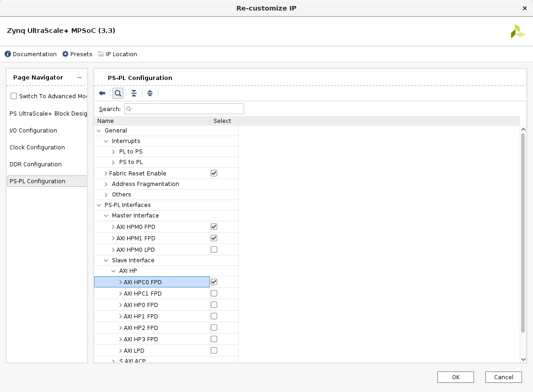Expand the Address Fragmentation node
This screenshot has height=392, width=533.
coord(106,184)
